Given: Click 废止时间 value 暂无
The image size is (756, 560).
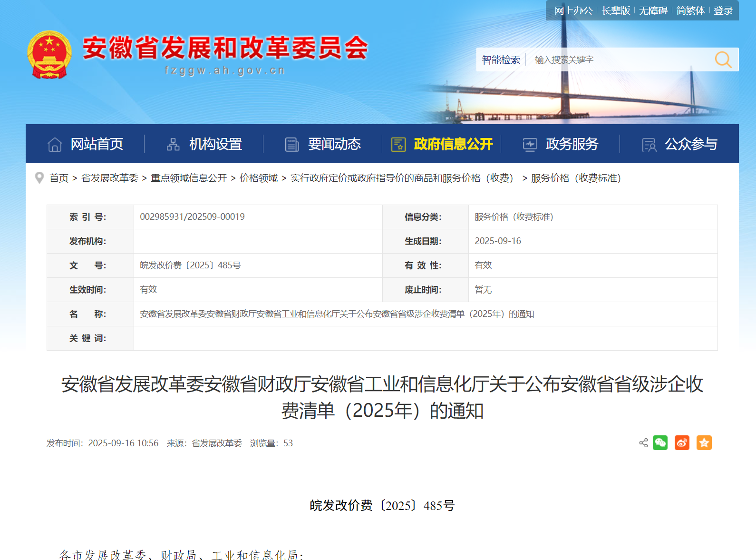Looking at the screenshot, I should (x=483, y=289).
